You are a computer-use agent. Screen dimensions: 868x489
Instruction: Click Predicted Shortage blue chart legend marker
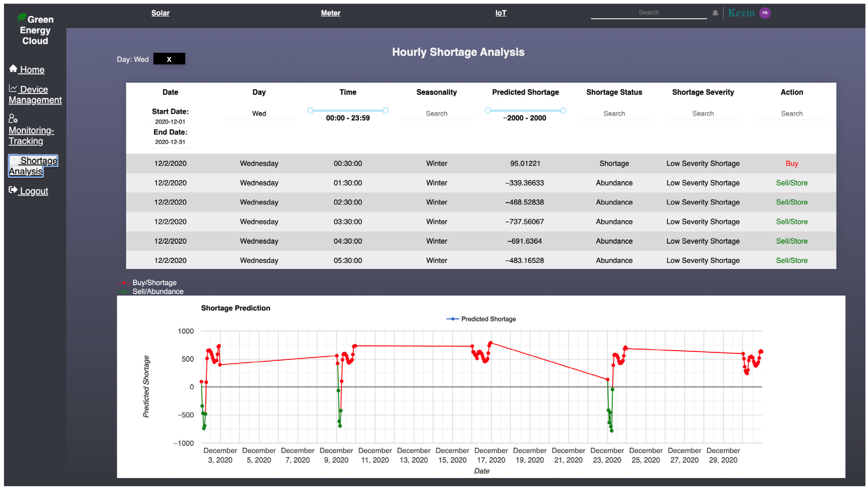coord(453,319)
